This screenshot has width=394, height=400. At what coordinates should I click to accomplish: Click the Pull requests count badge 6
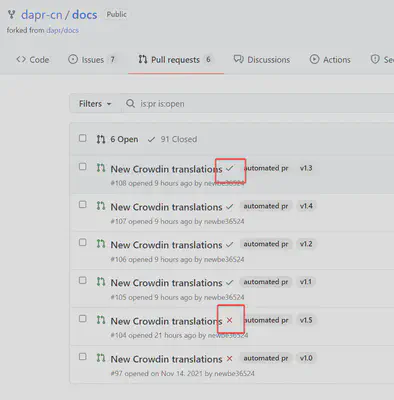click(x=208, y=60)
